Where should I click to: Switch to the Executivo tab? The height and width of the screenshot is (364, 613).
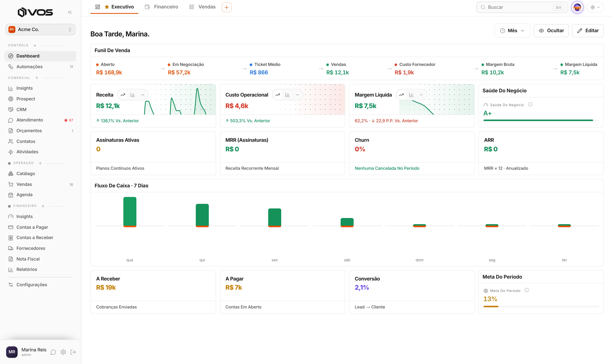pyautogui.click(x=114, y=7)
